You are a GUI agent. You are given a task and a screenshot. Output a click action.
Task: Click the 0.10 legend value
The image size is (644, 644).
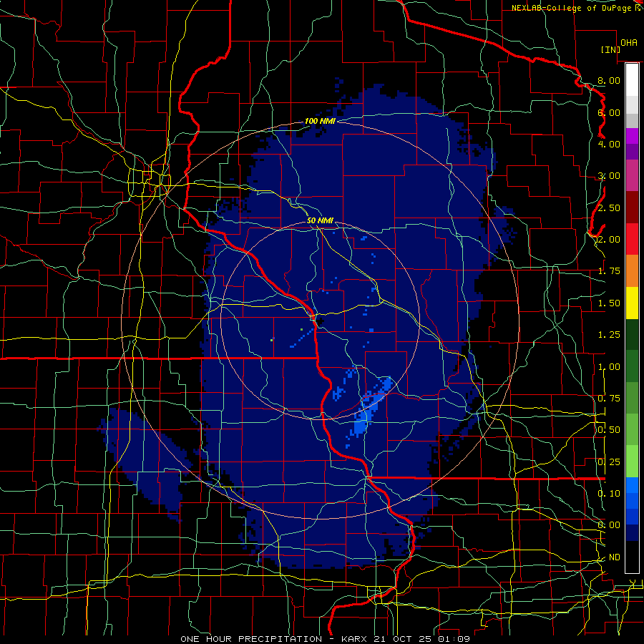click(609, 494)
